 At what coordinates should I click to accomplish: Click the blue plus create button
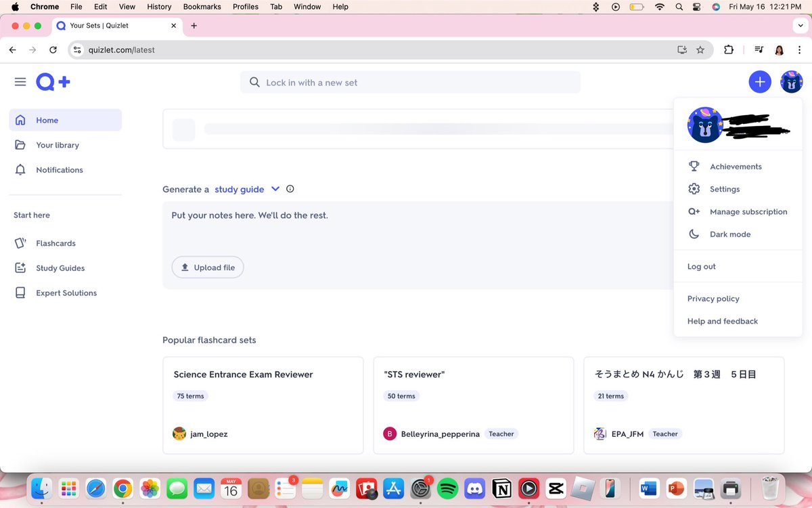click(x=760, y=82)
